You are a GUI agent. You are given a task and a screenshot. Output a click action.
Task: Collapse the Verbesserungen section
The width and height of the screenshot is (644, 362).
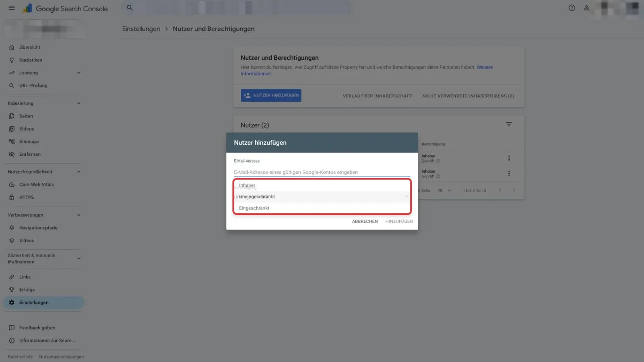point(79,215)
